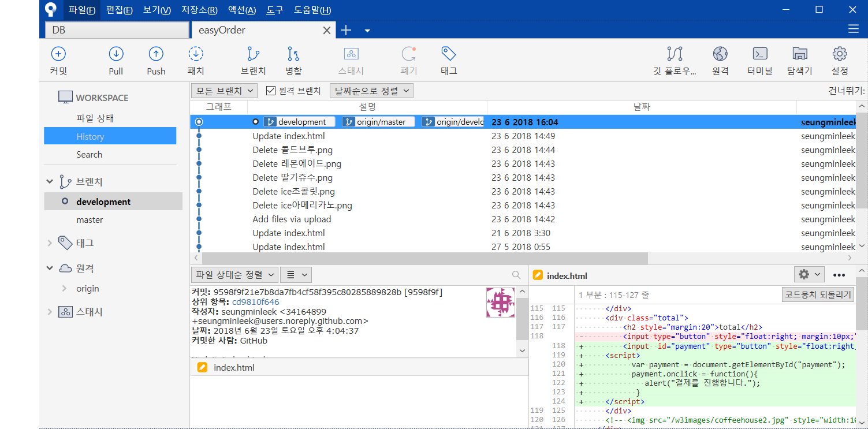Open the 모든 브랜치 dropdown

(224, 91)
